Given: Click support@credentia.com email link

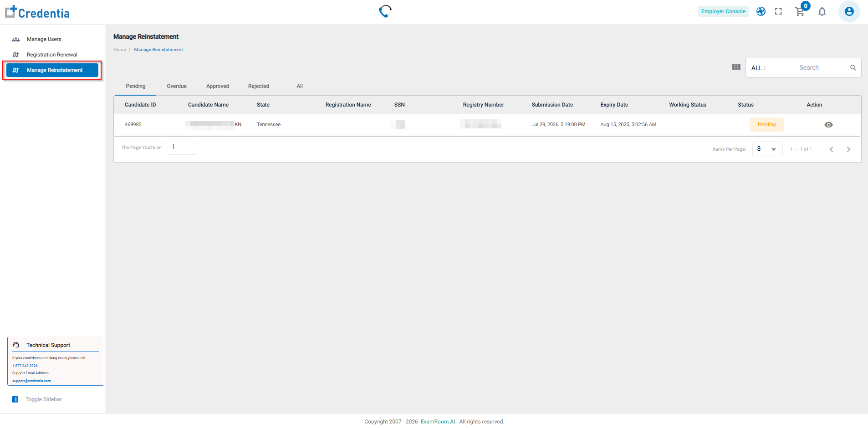Looking at the screenshot, I should click(x=32, y=381).
